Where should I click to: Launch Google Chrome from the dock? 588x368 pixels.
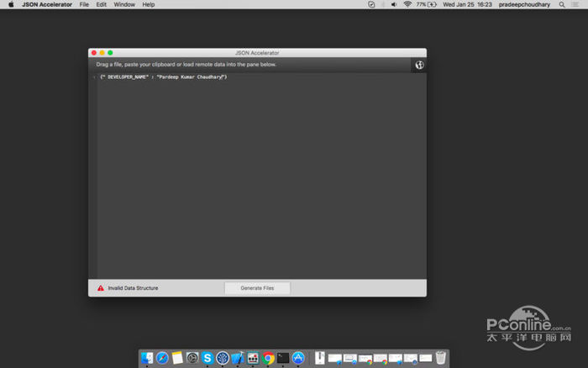(x=268, y=358)
